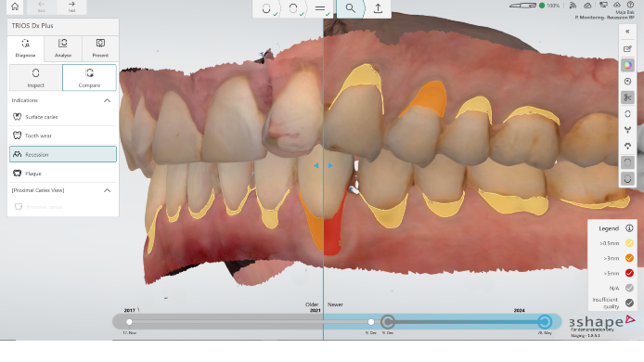Click the Legend heading text
The height and width of the screenshot is (362, 644).
click(x=609, y=228)
